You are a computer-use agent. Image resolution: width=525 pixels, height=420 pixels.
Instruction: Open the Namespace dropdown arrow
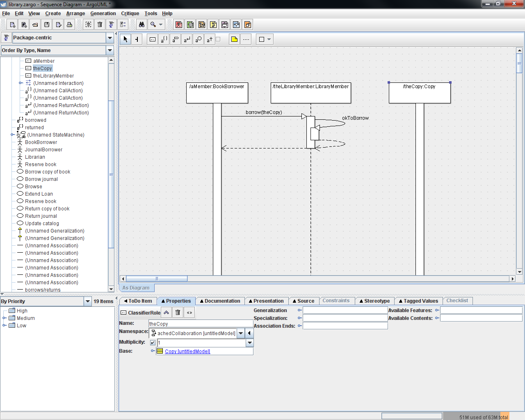tap(241, 333)
